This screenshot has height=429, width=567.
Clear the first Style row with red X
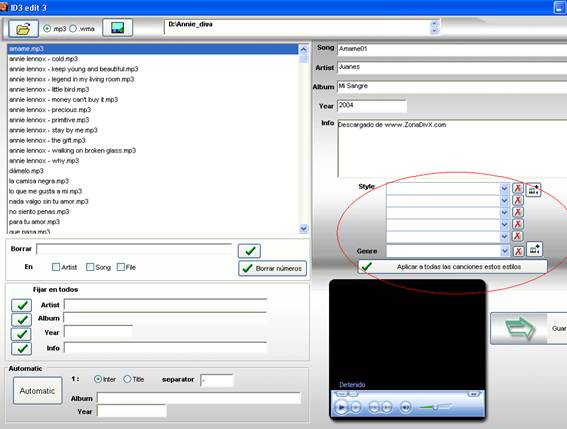(x=518, y=188)
